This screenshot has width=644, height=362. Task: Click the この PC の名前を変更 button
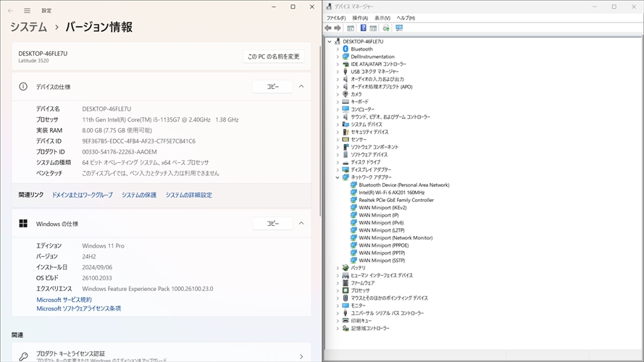tap(273, 56)
